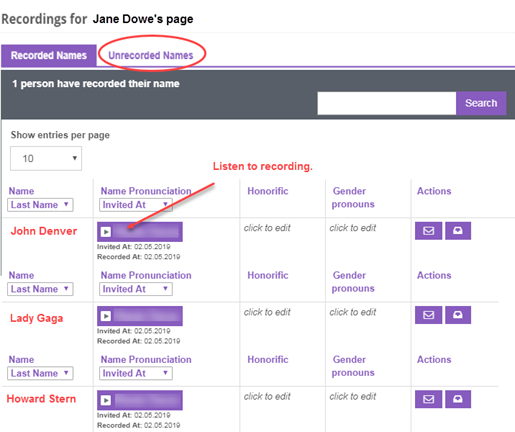Viewport: 515px width, 432px height.
Task: Click Actions header above Howard Stern
Action: tap(434, 360)
